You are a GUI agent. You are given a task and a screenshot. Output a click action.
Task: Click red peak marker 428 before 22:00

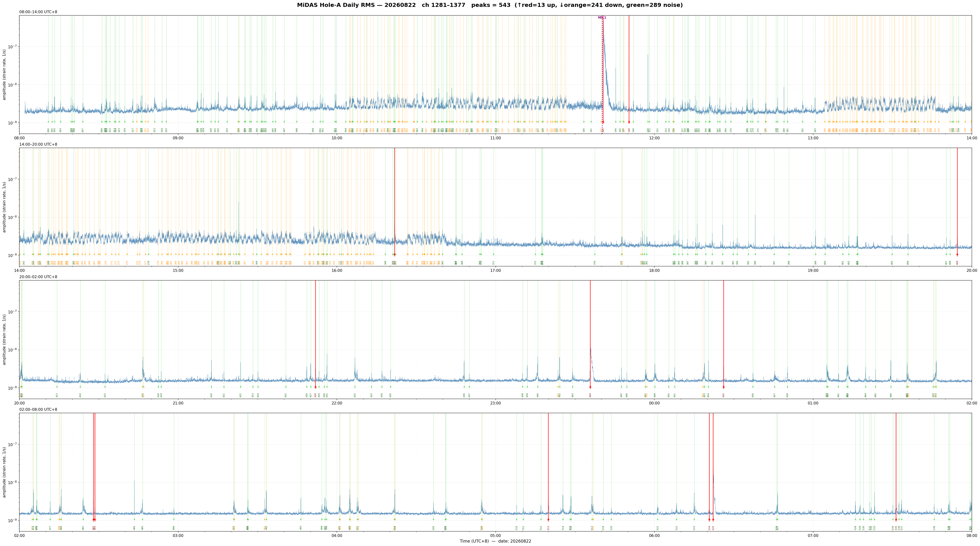pyautogui.click(x=315, y=387)
